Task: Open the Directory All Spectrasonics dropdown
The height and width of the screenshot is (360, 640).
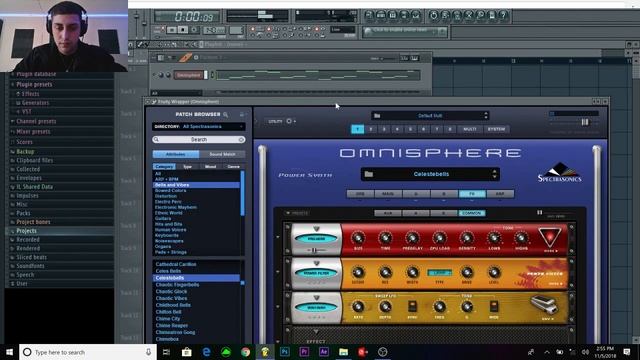Action: click(199, 127)
